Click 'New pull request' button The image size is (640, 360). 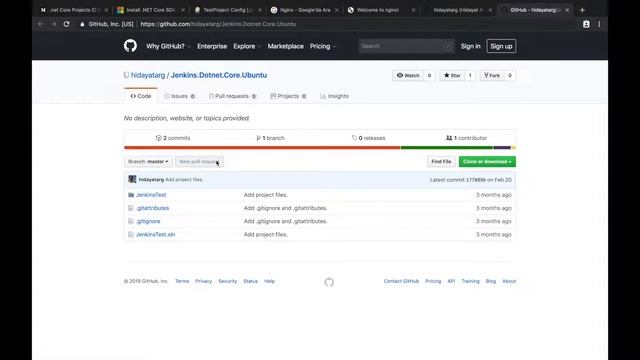pyautogui.click(x=199, y=162)
